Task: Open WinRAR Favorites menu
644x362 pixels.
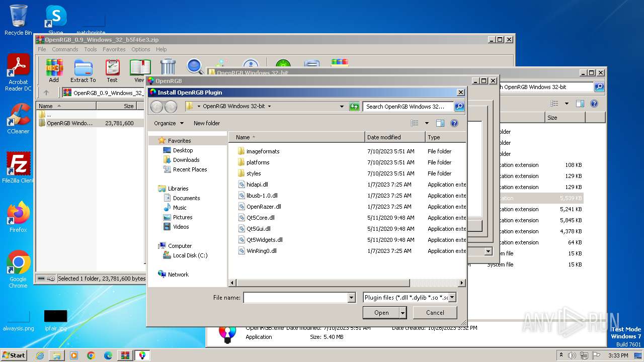Action: click(x=114, y=49)
